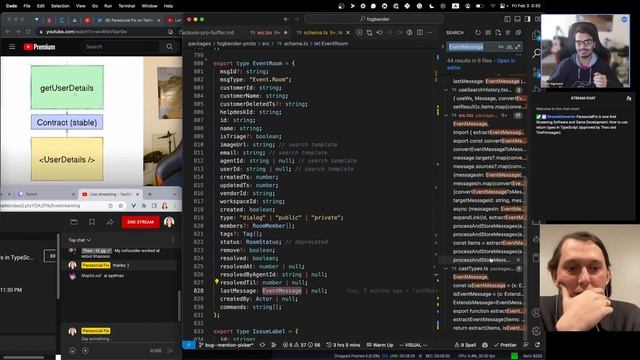The width and height of the screenshot is (640, 360).
Task: Open the Accounts icon in the activity bar
Action: pyautogui.click(x=536, y=313)
